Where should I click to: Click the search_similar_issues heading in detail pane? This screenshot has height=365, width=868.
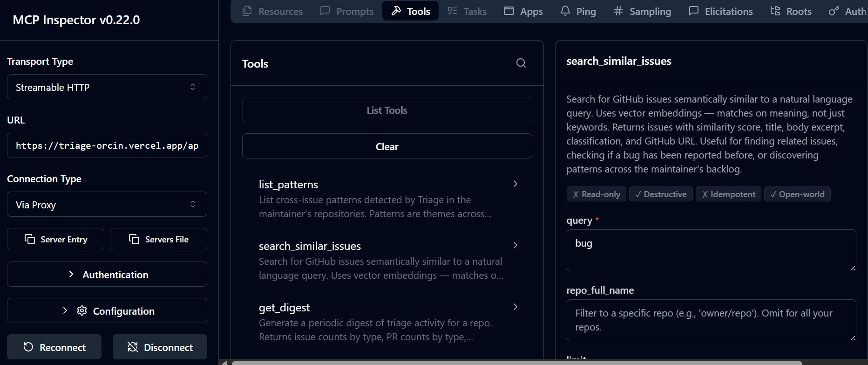click(619, 61)
